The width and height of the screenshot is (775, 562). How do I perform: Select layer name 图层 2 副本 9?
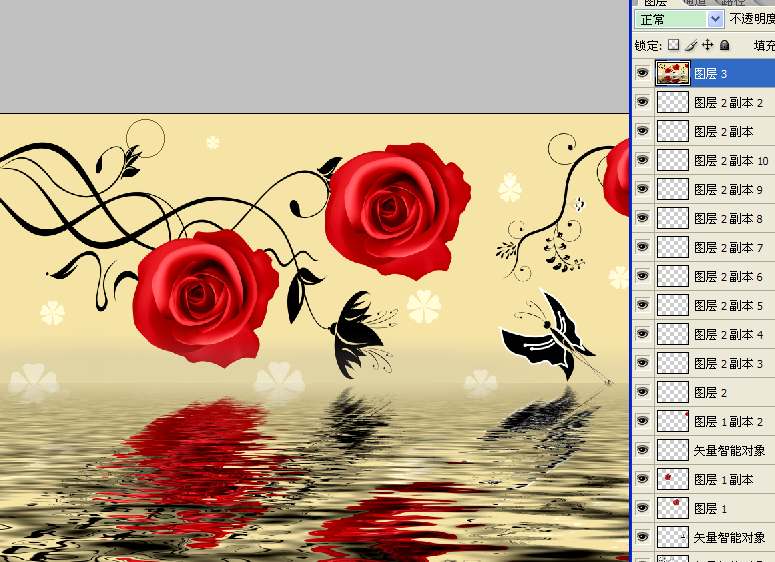(x=729, y=190)
